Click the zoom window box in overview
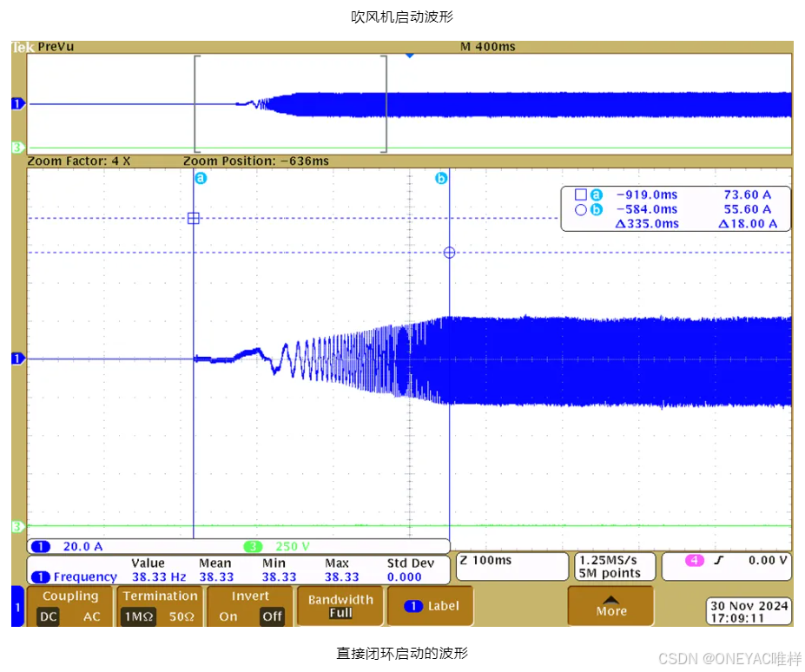This screenshot has height=672, width=805. [291, 103]
